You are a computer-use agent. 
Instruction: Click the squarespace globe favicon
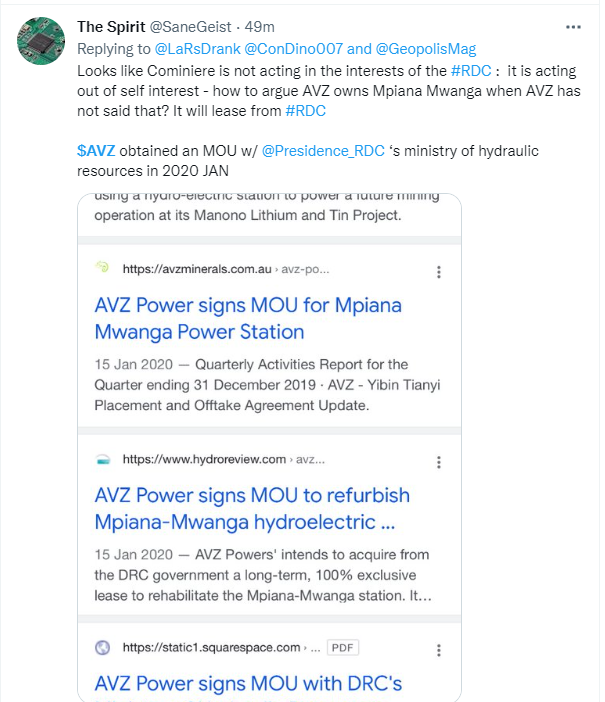point(103,647)
